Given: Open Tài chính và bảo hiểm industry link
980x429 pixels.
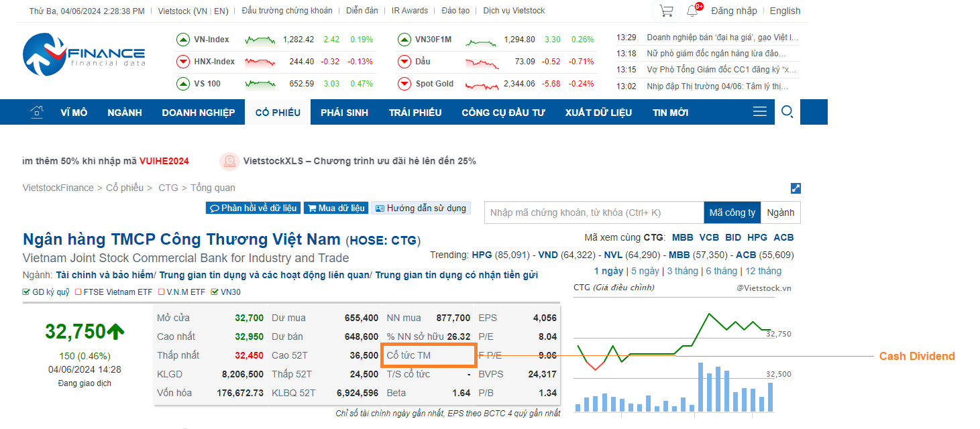Looking at the screenshot, I should pyautogui.click(x=105, y=275).
